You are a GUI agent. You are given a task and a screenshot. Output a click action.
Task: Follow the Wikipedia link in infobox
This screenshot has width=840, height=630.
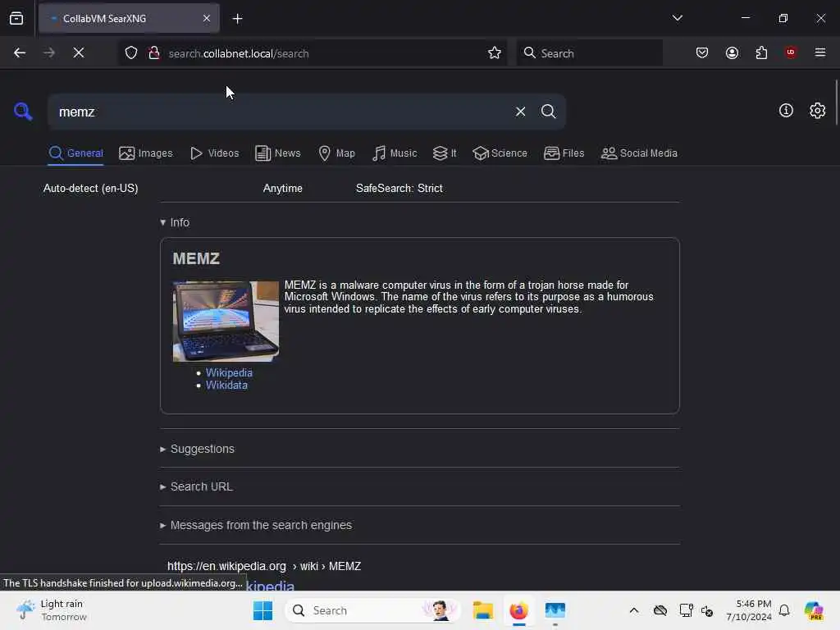229,373
